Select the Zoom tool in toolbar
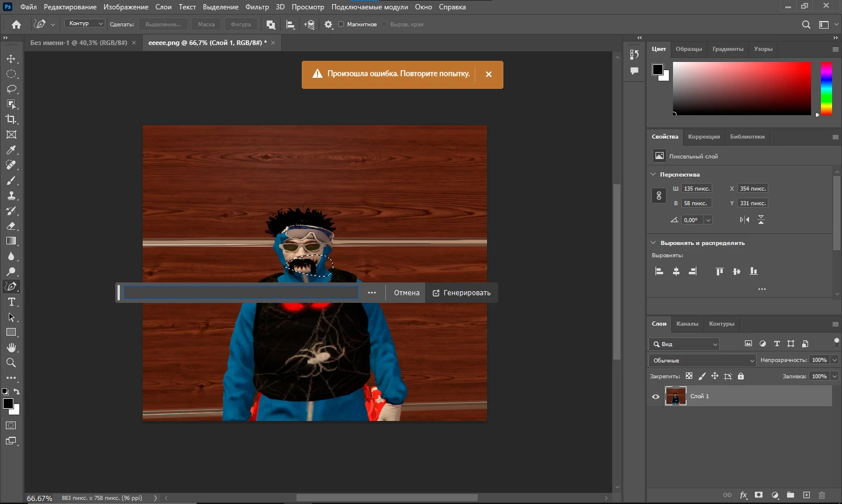The image size is (842, 504). point(11,363)
